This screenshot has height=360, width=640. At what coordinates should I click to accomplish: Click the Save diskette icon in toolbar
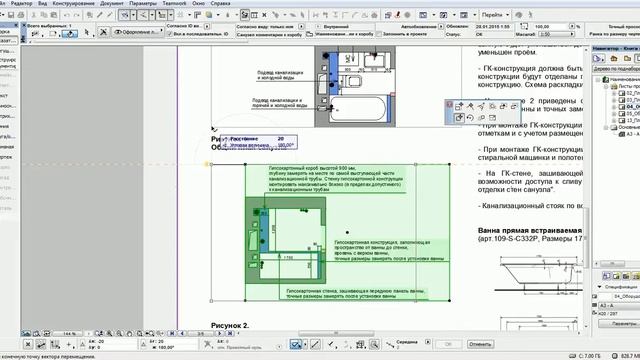coord(11,15)
